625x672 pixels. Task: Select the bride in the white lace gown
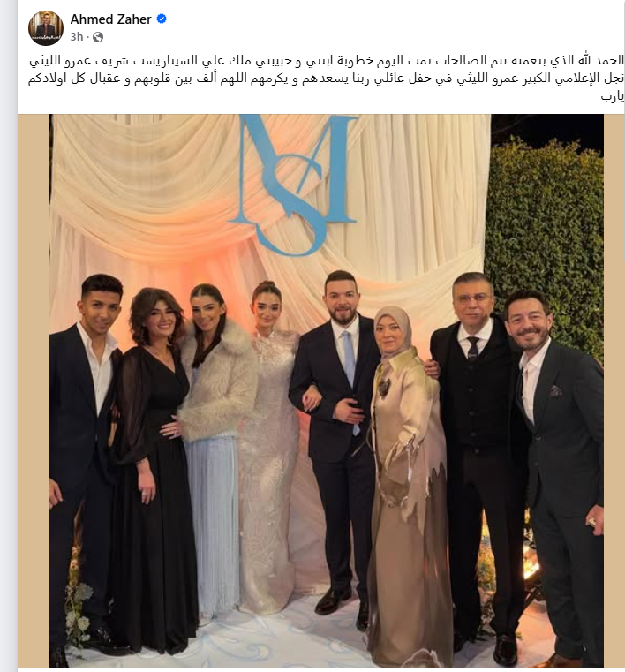269,446
